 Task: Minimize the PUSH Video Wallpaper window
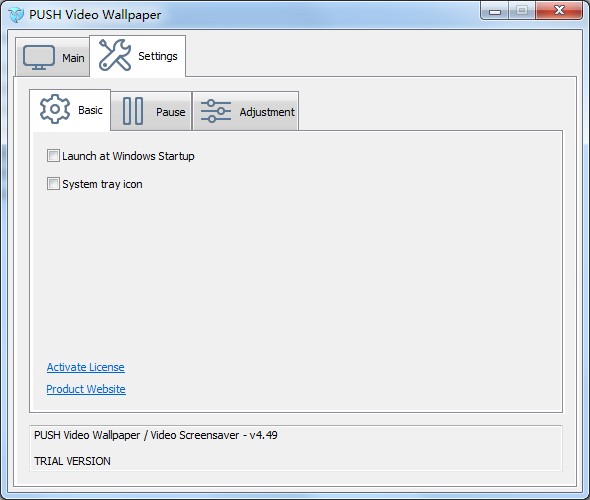pos(495,11)
